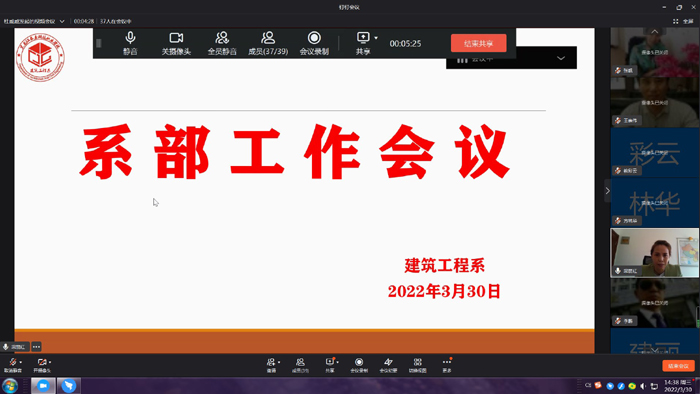The height and width of the screenshot is (394, 700).
Task: Grab the sharing toolbar handle at left edge
Action: click(x=99, y=43)
